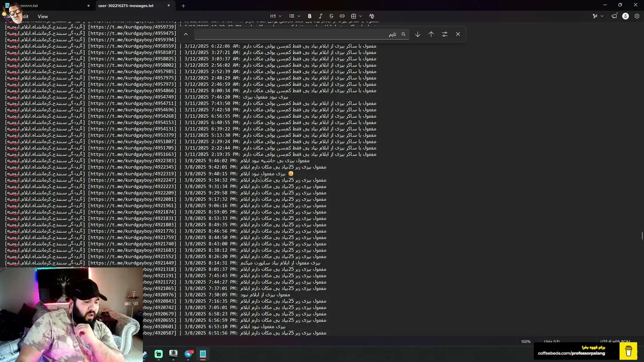Open the table insert dropdown
Screen dimensions: 644x362
[356, 16]
